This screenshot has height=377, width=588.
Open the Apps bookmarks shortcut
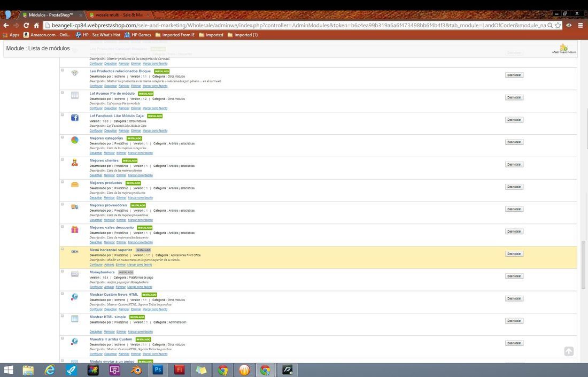pyautogui.click(x=11, y=35)
